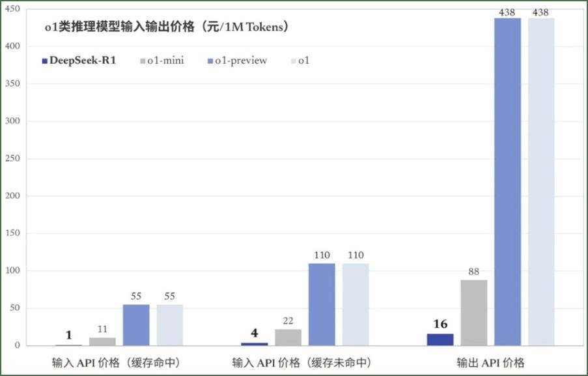
Task: Click the y-axis tick label 400
Action: [x=12, y=46]
